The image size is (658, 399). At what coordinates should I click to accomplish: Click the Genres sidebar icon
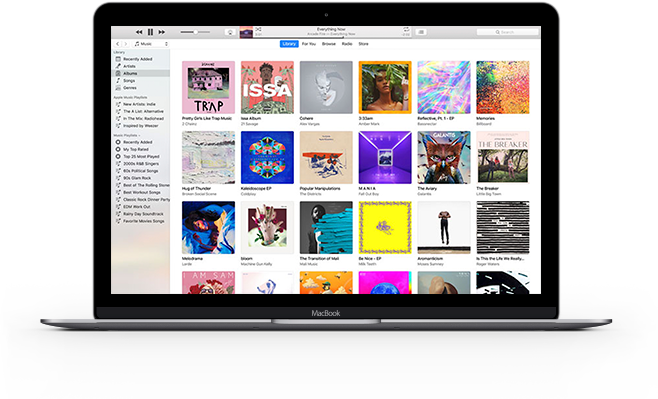click(x=118, y=88)
